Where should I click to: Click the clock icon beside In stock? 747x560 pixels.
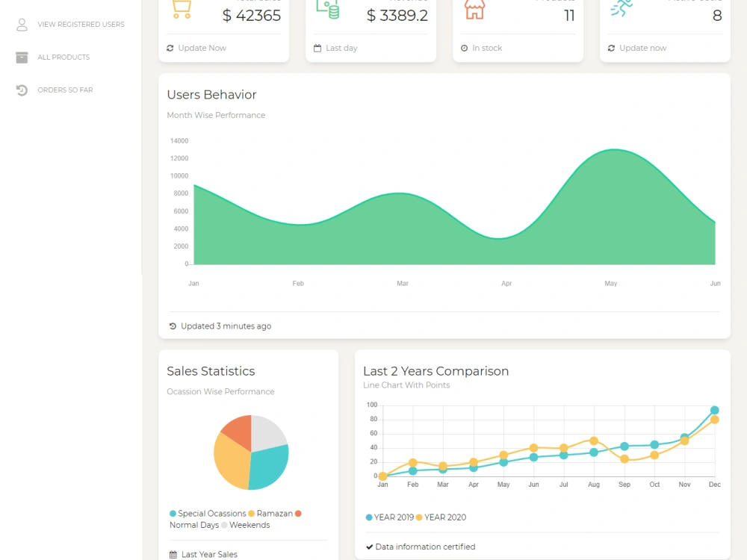pyautogui.click(x=465, y=48)
